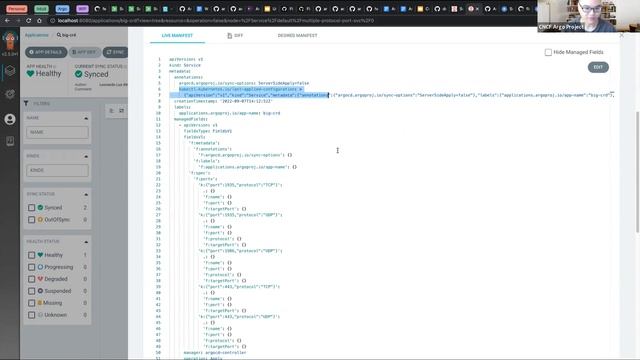Switch to the Diff tab
640x360 pixels.
(x=235, y=36)
